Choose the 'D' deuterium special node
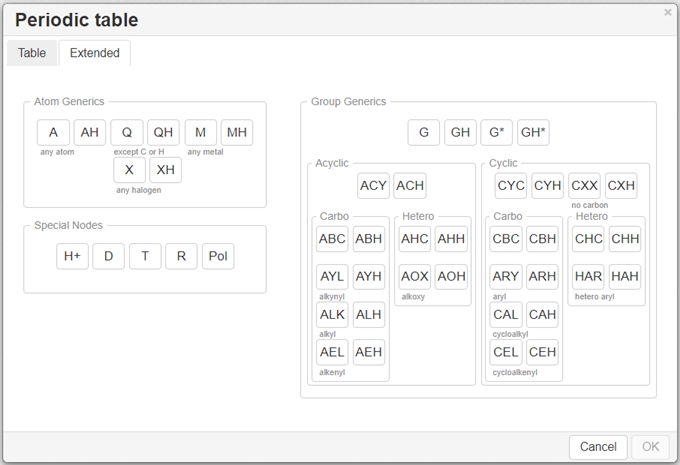 tap(108, 256)
